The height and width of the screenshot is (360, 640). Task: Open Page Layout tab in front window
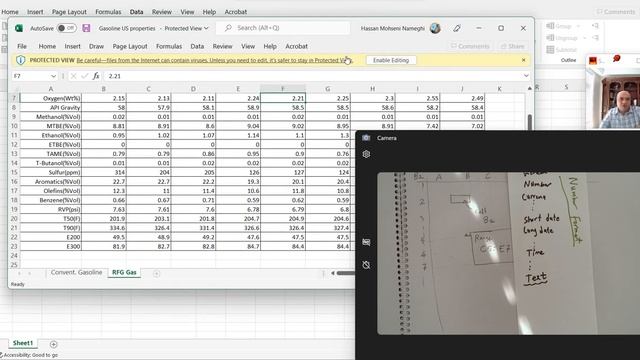click(x=130, y=47)
